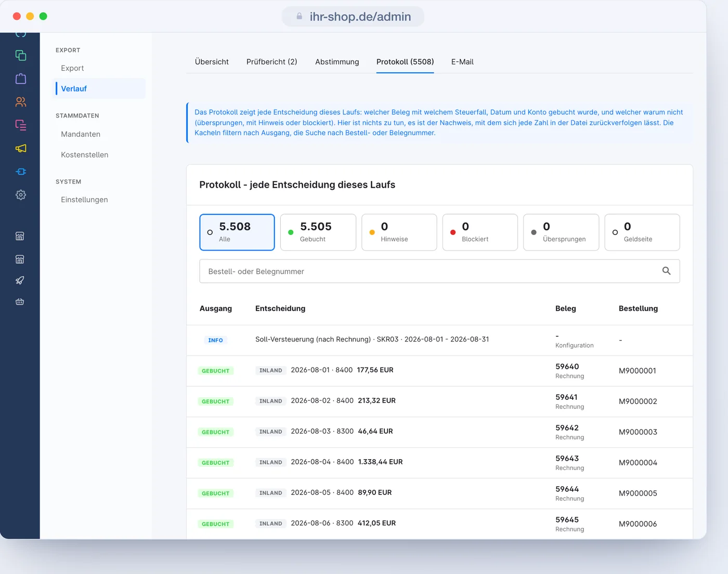The image size is (728, 574).
Task: Click order number M9000001
Action: (638, 371)
